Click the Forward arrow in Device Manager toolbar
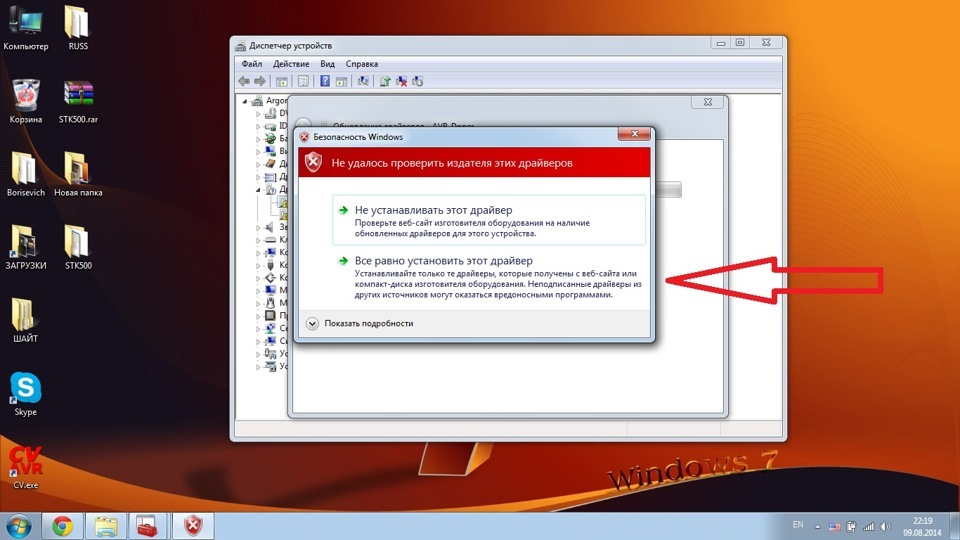This screenshot has width=960, height=540. [260, 81]
